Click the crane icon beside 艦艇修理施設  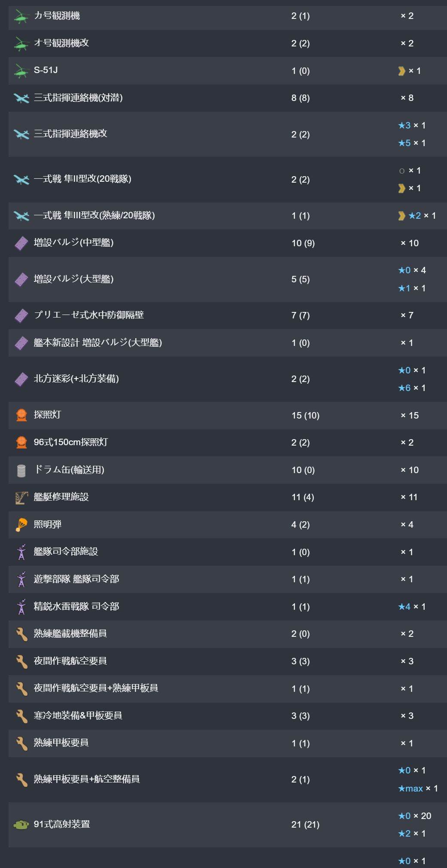coord(21,498)
